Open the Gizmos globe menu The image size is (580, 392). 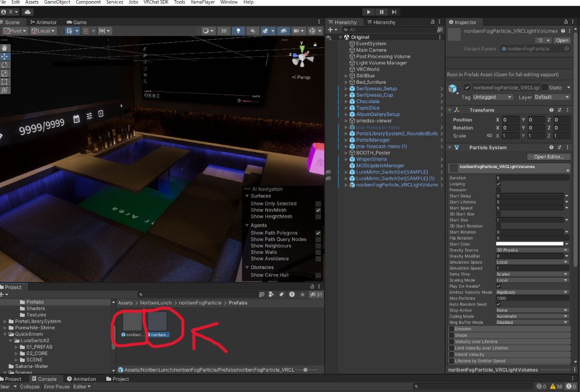click(313, 31)
